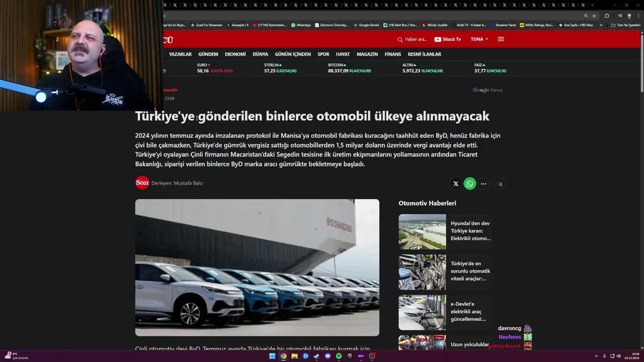The image size is (644, 362).
Task: Click the BITCOIN ticker value
Action: point(338,71)
